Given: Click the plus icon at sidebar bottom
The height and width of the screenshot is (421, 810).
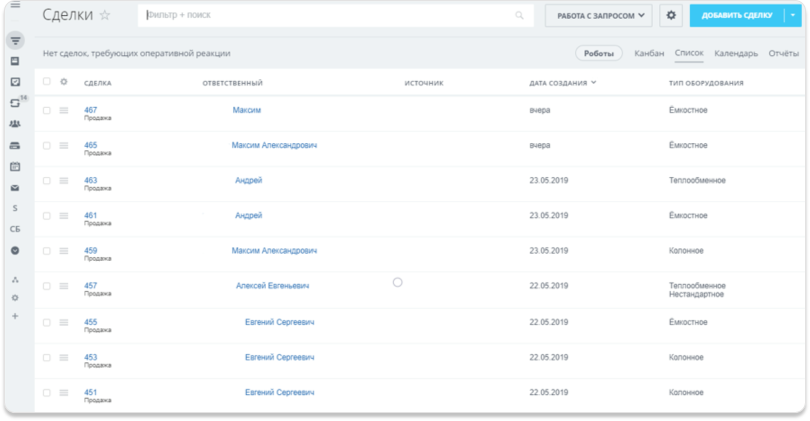Looking at the screenshot, I should [15, 316].
